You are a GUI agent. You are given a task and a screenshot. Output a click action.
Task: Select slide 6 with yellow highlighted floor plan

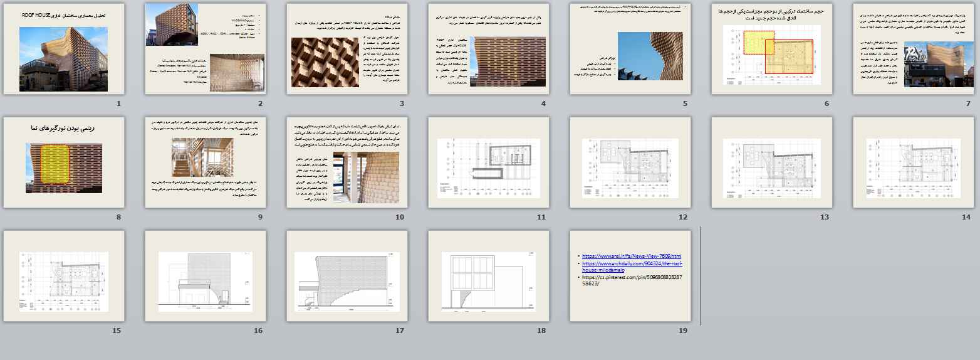(772, 49)
